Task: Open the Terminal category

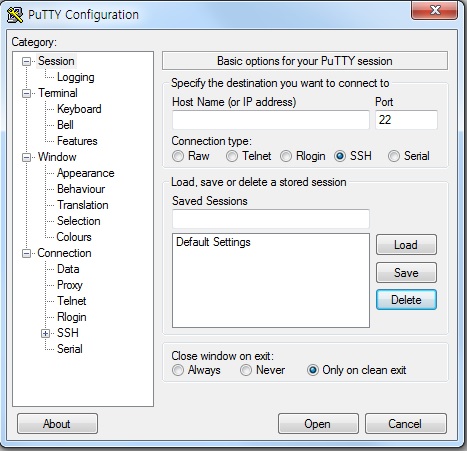Action: (x=58, y=93)
